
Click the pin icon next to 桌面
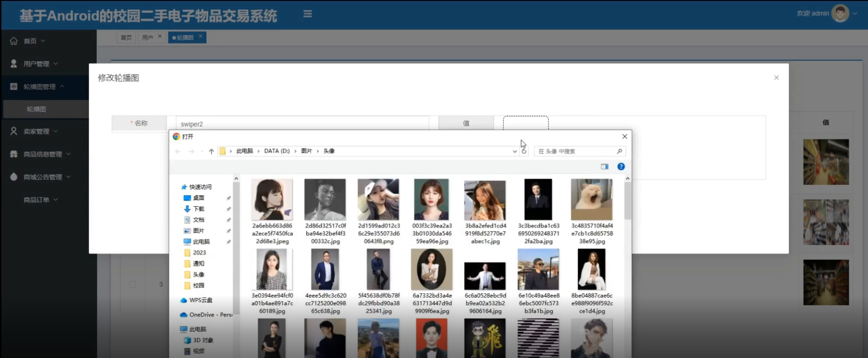point(229,198)
